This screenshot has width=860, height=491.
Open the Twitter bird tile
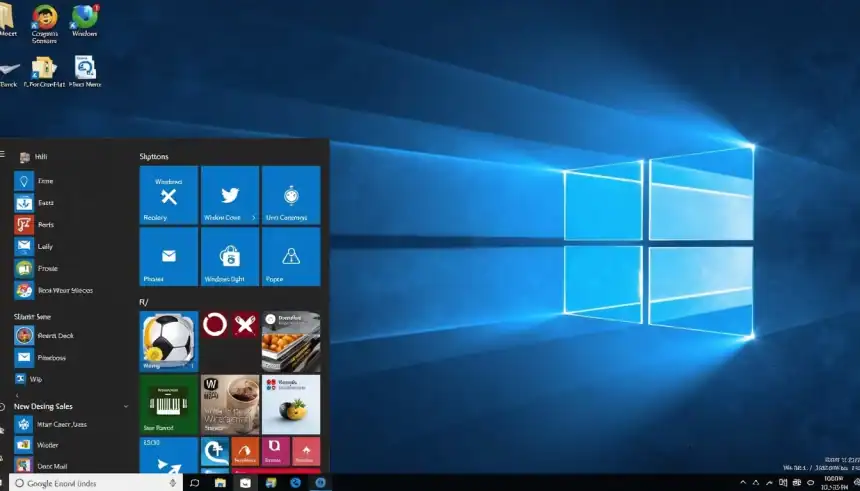(x=230, y=196)
